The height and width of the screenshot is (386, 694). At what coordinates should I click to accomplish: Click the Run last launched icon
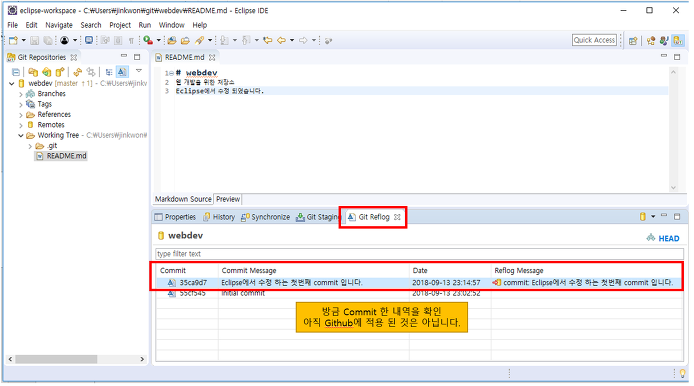pos(148,40)
